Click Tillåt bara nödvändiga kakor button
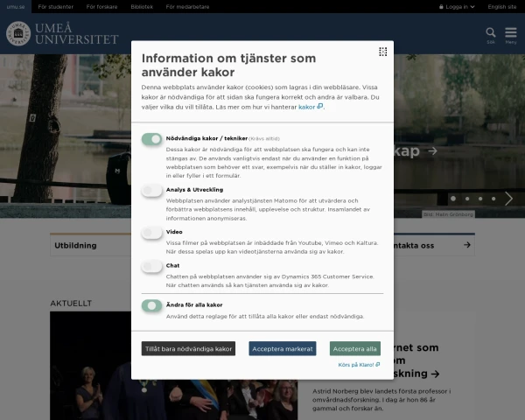 click(x=188, y=348)
